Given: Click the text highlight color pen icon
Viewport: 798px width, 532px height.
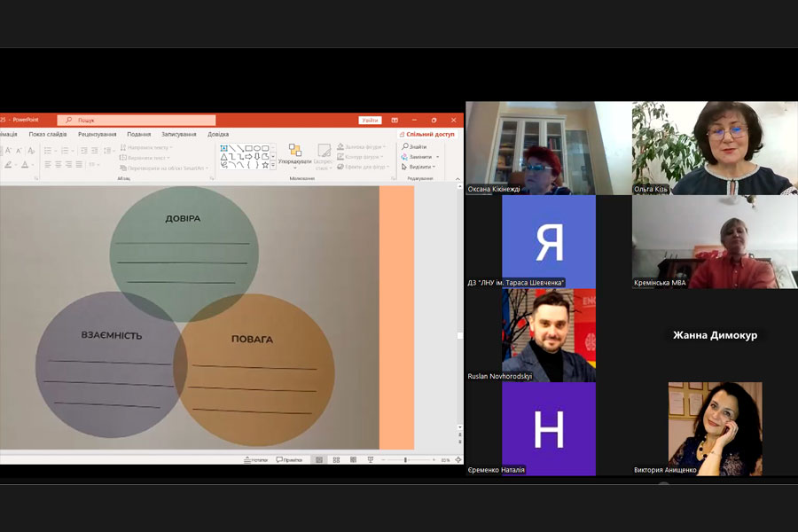Looking at the screenshot, I should (8, 164).
